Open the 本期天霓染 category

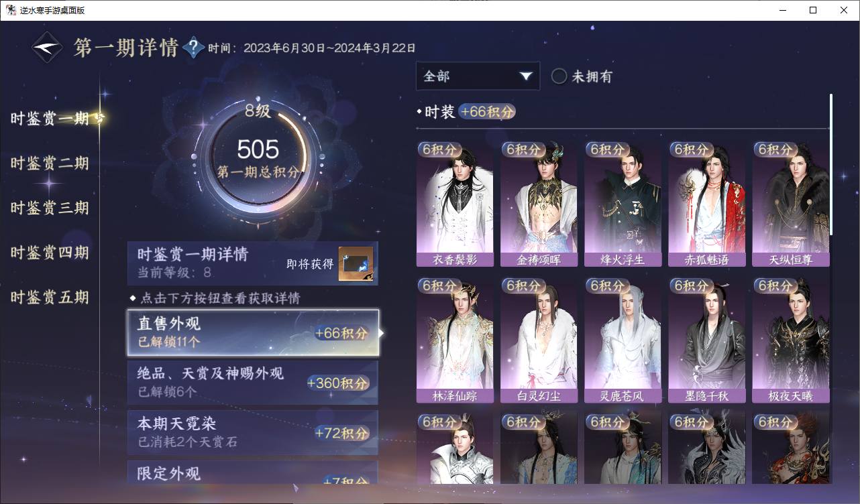click(x=253, y=432)
